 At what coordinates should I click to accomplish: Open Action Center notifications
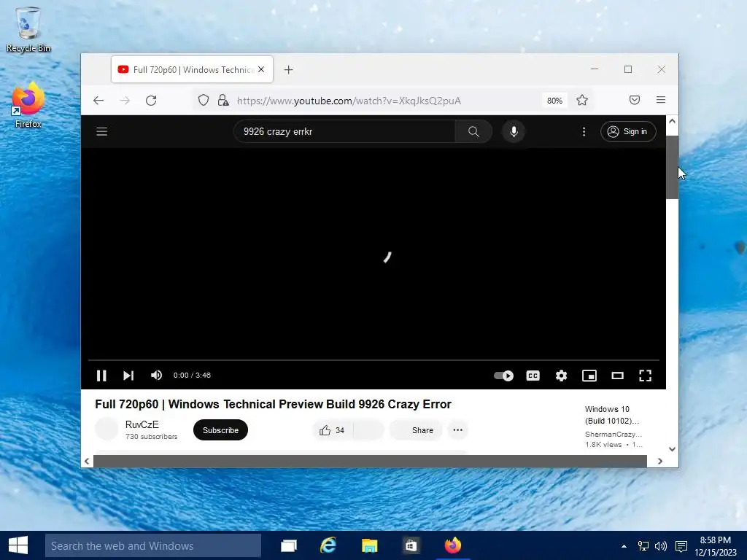pyautogui.click(x=681, y=546)
